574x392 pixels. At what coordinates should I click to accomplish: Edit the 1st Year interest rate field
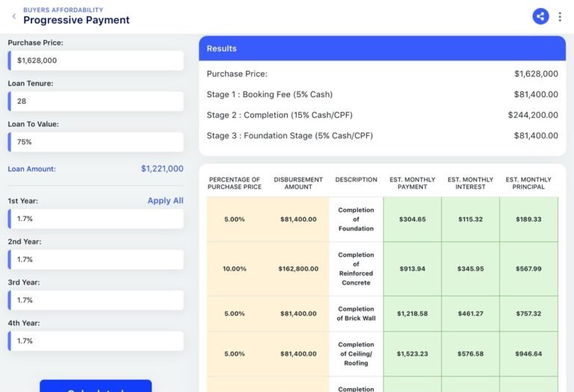[x=96, y=219]
